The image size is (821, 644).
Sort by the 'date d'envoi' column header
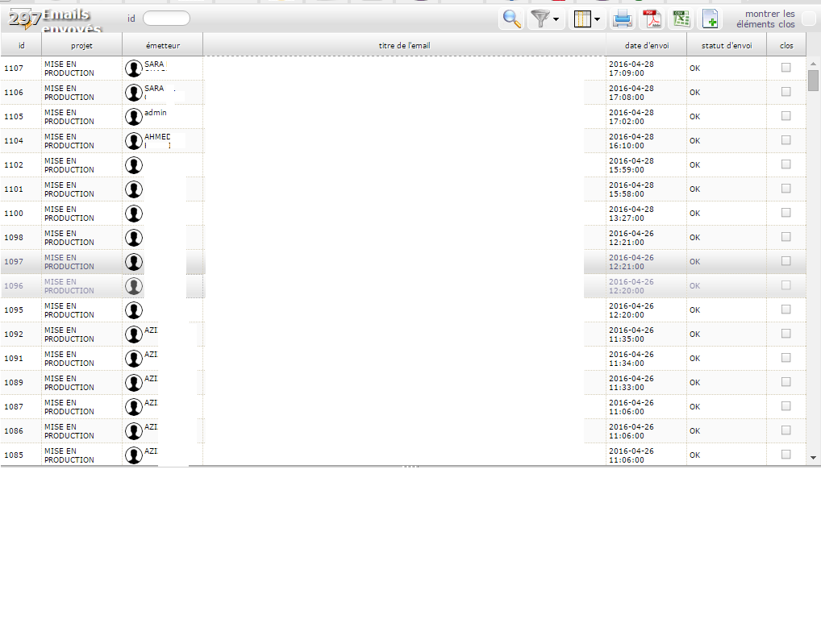[x=646, y=45]
